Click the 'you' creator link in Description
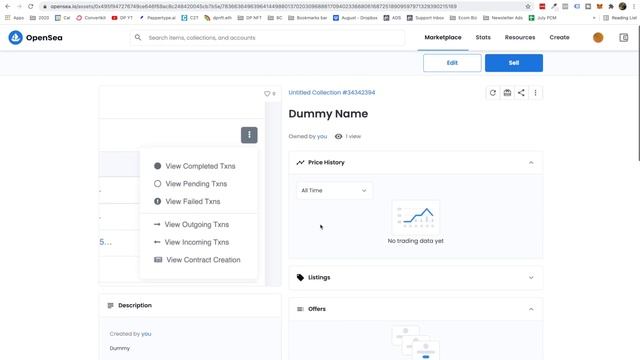 [x=146, y=334]
